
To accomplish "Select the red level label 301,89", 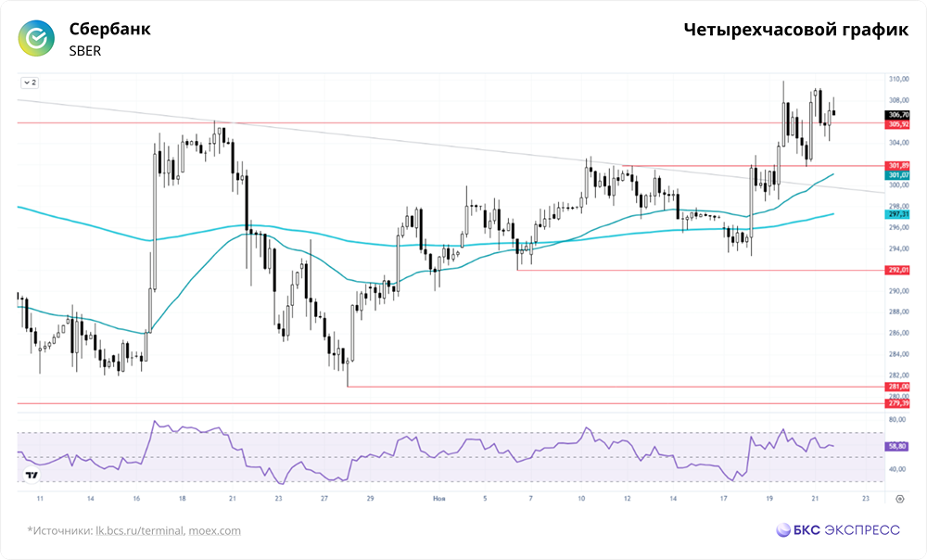I will click(897, 166).
